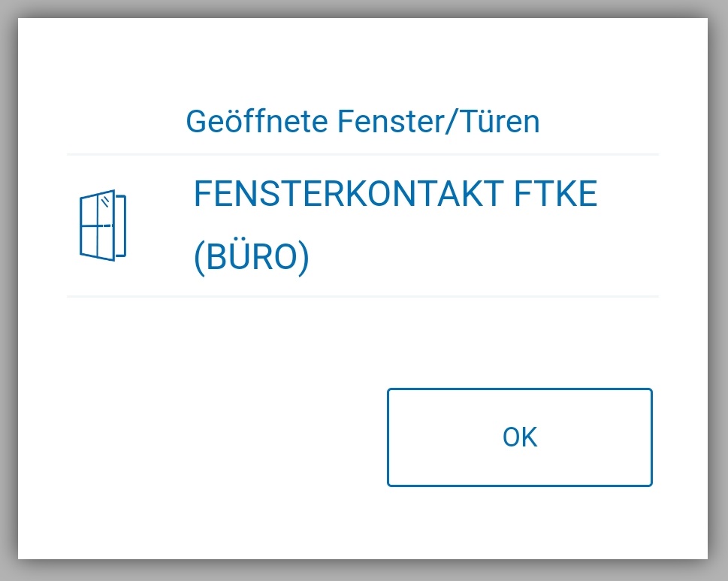Tap the (BÜRO) room label
This screenshot has width=728, height=581.
click(x=251, y=259)
